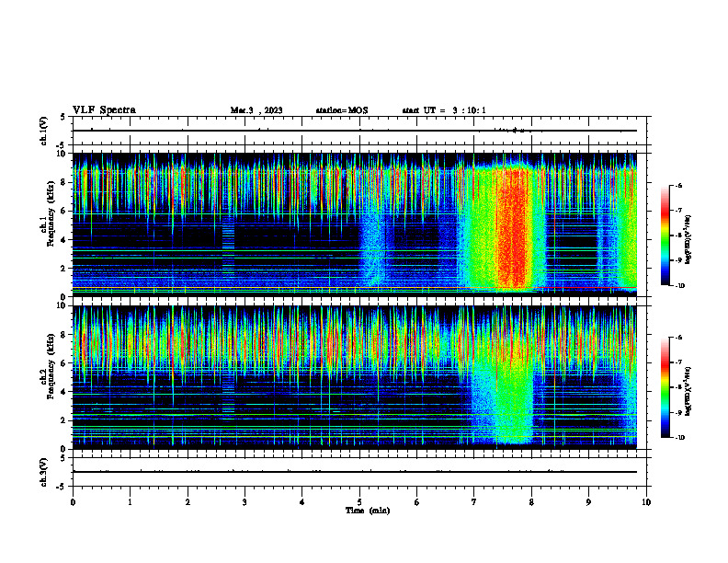Click the "VLF Spectra" title text
728x563 pixels.
point(104,110)
